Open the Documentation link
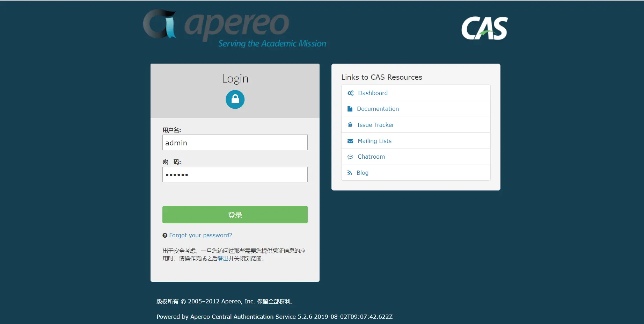 pyautogui.click(x=378, y=109)
